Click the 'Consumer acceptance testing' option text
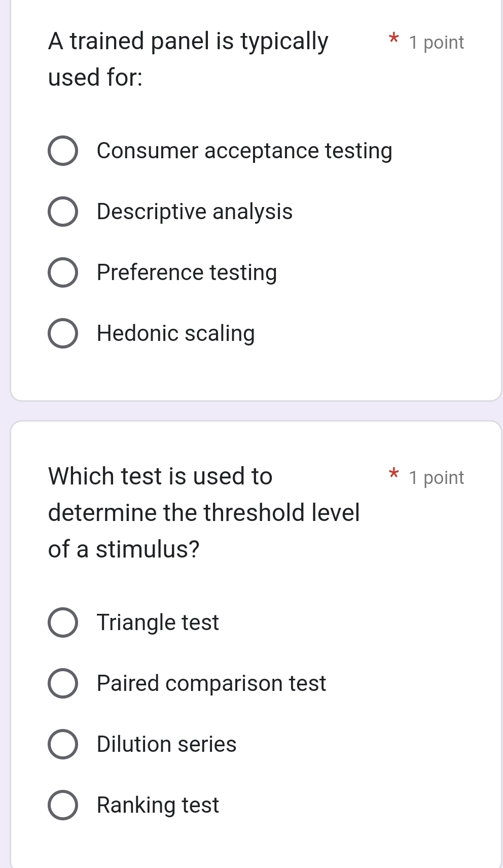Viewport: 503px width, 868px height. (x=244, y=151)
